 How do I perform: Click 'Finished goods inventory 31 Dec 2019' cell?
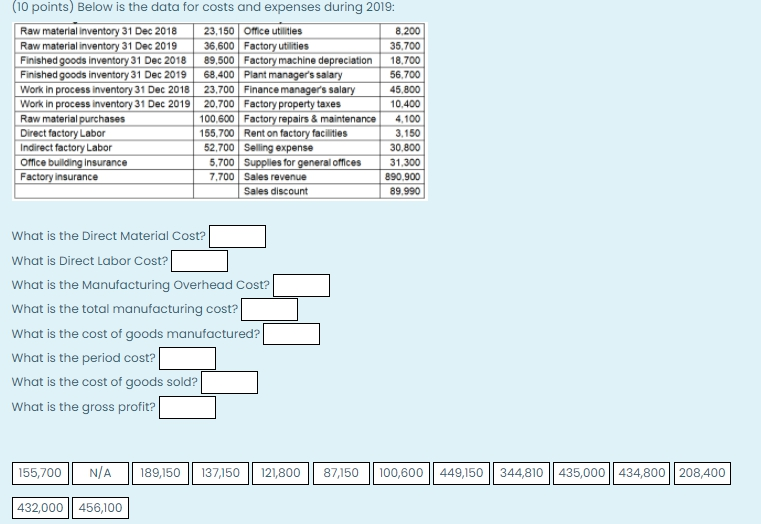click(x=104, y=75)
